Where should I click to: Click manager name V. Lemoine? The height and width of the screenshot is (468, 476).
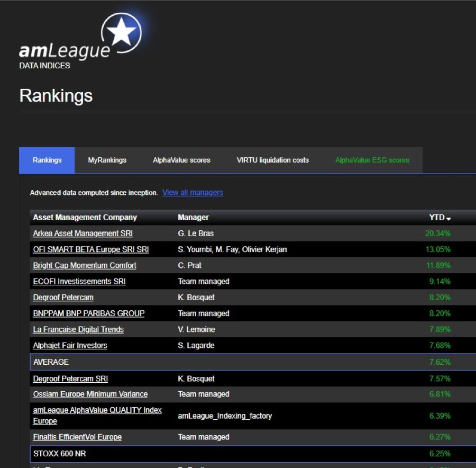click(x=196, y=329)
